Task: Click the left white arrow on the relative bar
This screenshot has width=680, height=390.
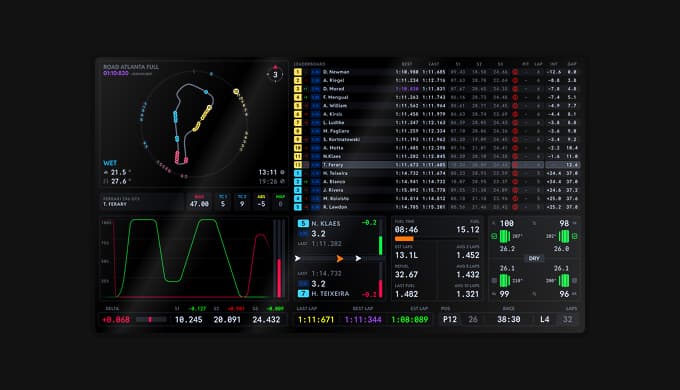Action: pos(298,259)
